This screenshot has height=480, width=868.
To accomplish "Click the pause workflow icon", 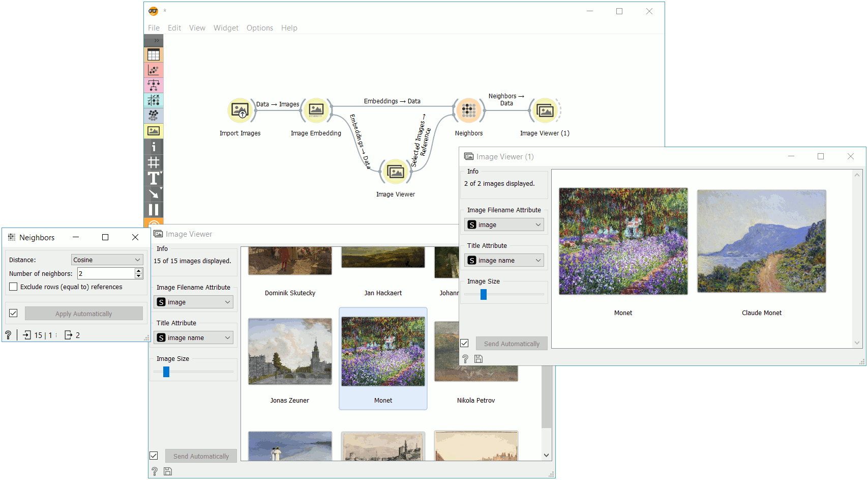I will click(154, 210).
